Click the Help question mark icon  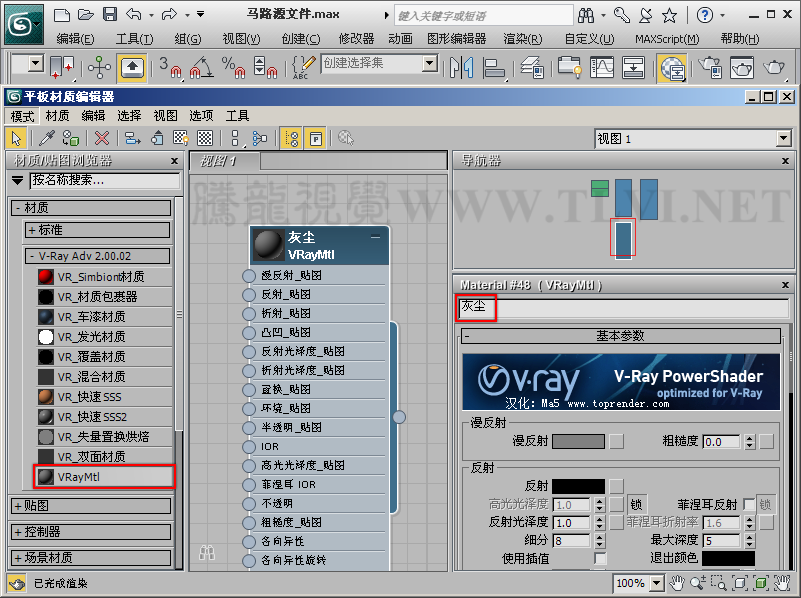(x=705, y=15)
